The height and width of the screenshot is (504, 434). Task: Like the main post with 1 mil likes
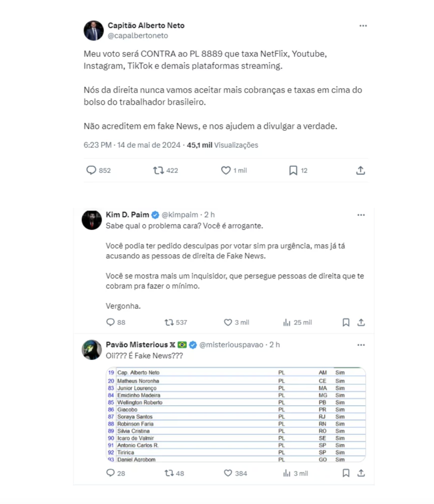[x=226, y=170]
